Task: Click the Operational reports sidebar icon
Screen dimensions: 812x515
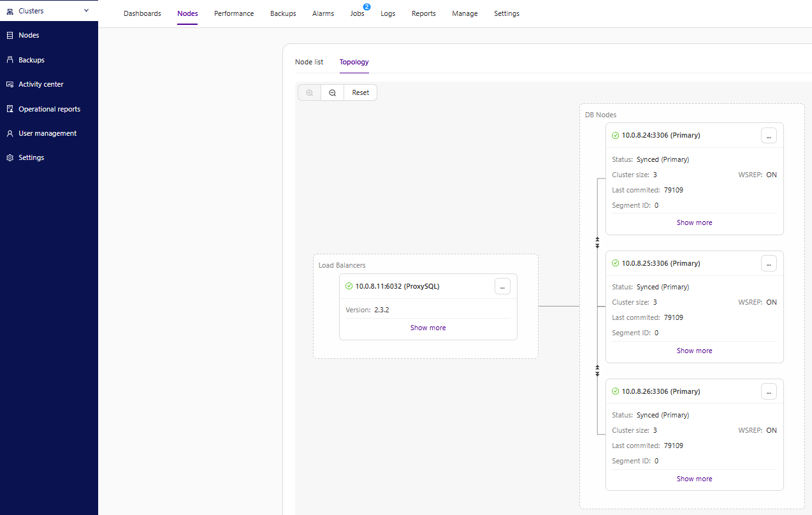Action: tap(10, 109)
